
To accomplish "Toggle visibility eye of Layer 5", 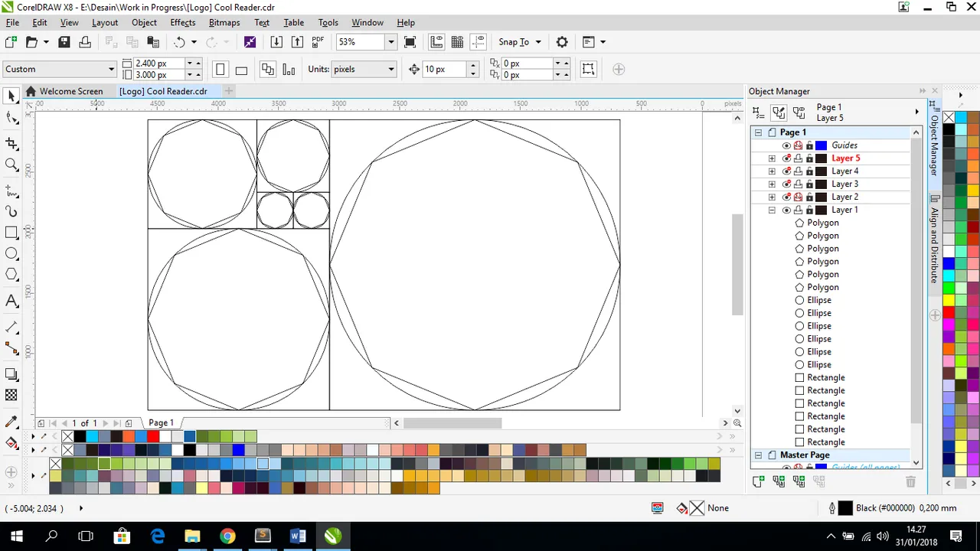I will point(786,158).
